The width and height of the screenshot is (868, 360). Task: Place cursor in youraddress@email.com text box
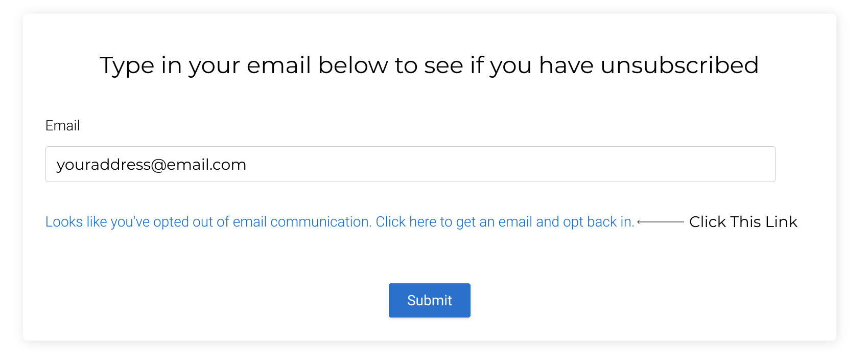[x=410, y=164]
